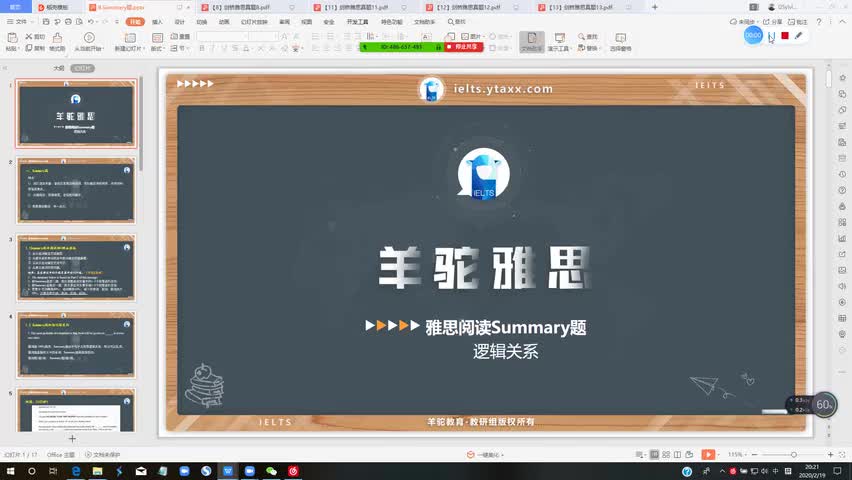The image size is (852, 480).
Task: Switch to the Slides thumbnail panel toggle
Action: pos(83,68)
